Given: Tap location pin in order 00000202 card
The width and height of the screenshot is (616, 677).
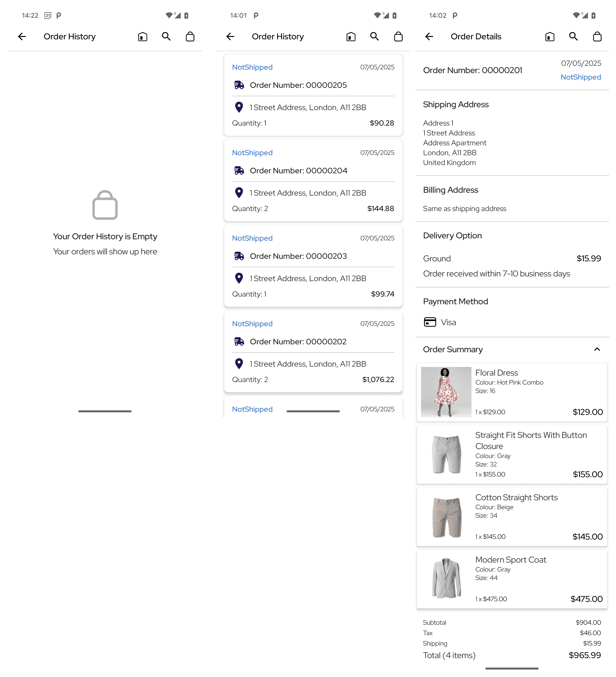Looking at the screenshot, I should click(x=239, y=364).
